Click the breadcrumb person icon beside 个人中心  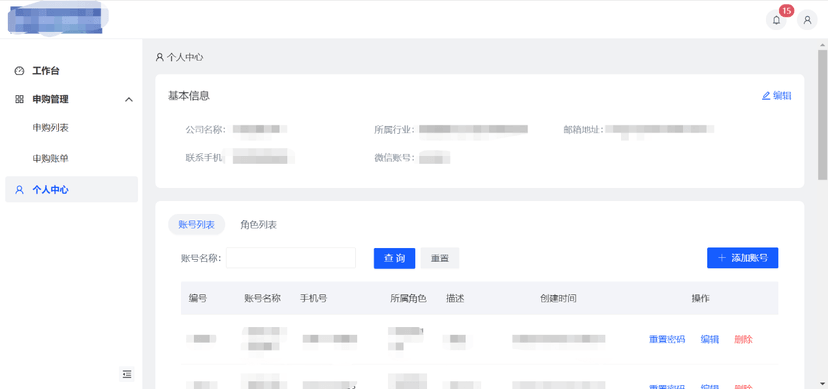pyautogui.click(x=159, y=58)
